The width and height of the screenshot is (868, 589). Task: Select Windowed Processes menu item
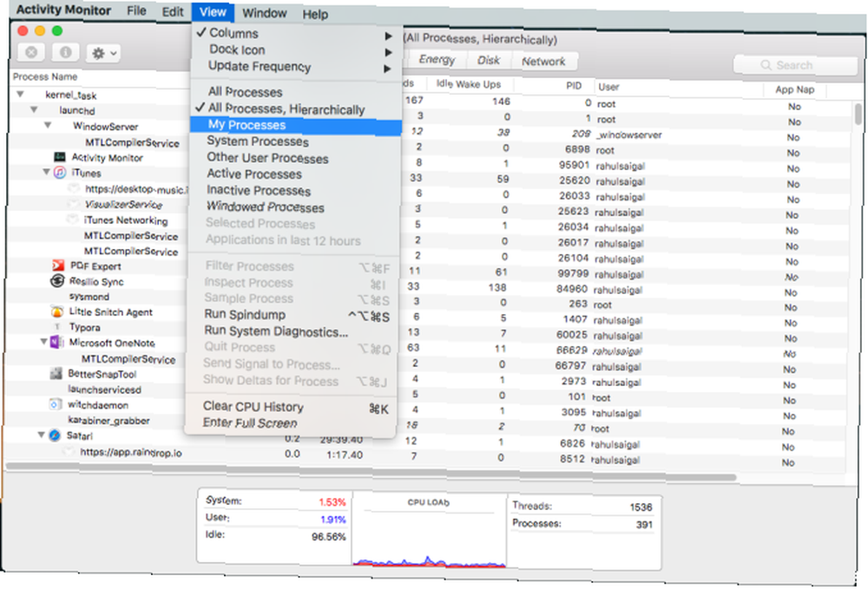coord(294,207)
